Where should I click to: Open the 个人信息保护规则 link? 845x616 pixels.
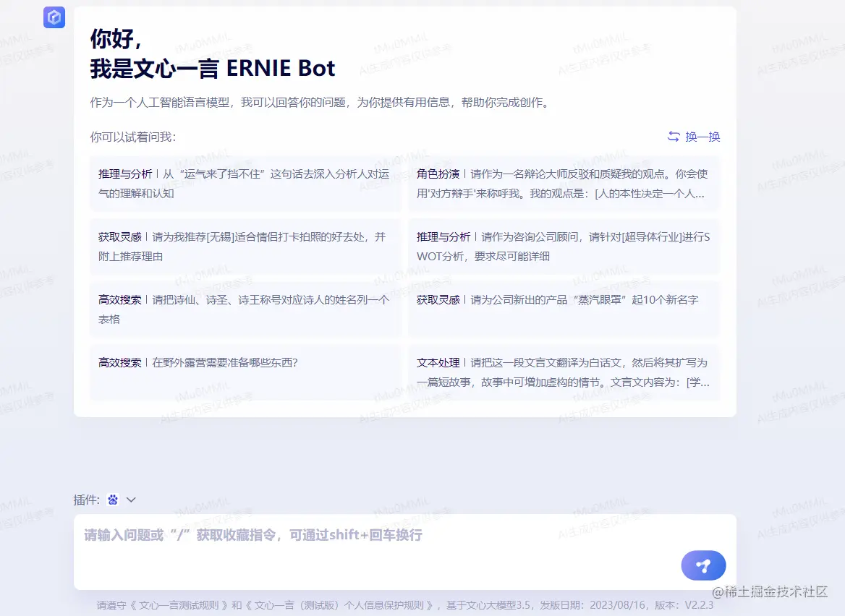click(x=339, y=605)
